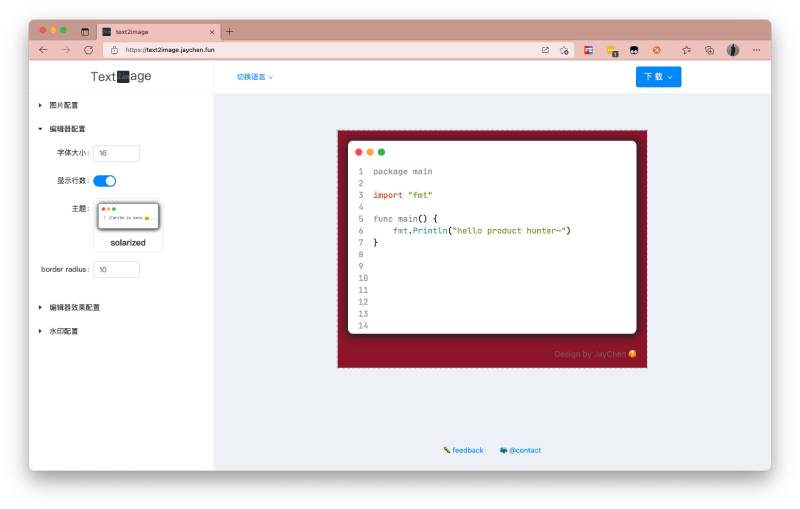
Task: Collapse the 编辑器配置 section
Action: click(x=62, y=129)
